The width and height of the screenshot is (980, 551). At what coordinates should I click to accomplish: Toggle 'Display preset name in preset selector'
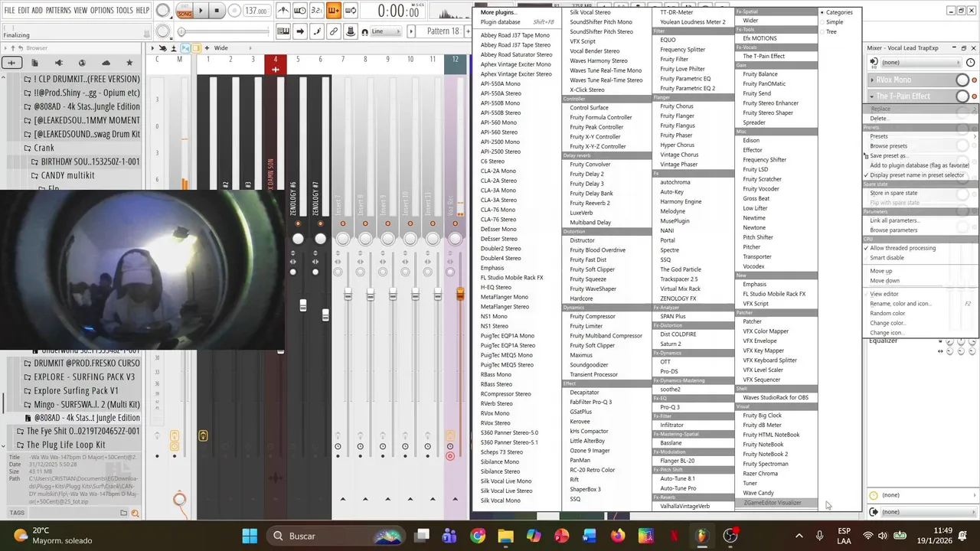(x=916, y=175)
